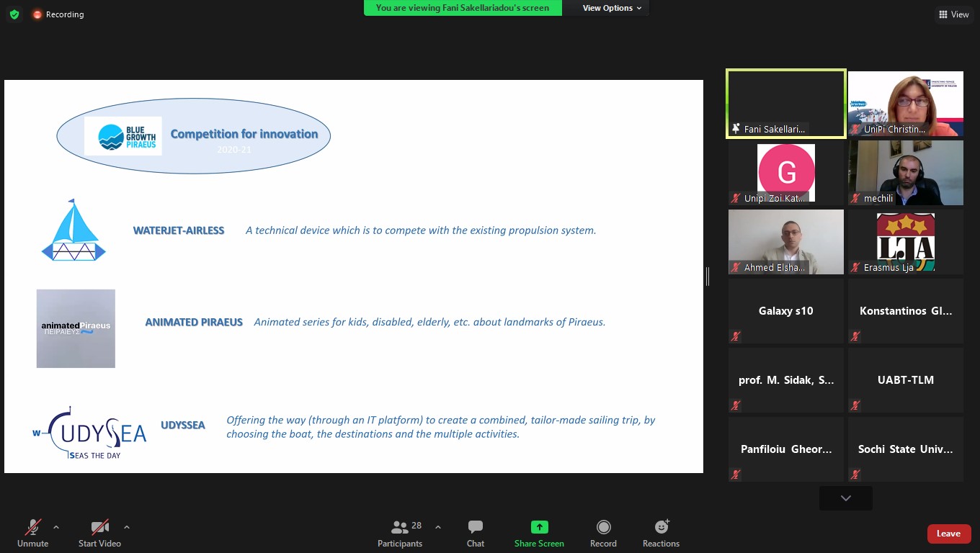980x553 pixels.
Task: Click the pin icon on Fani Sakellariadou's tile
Action: [x=736, y=129]
